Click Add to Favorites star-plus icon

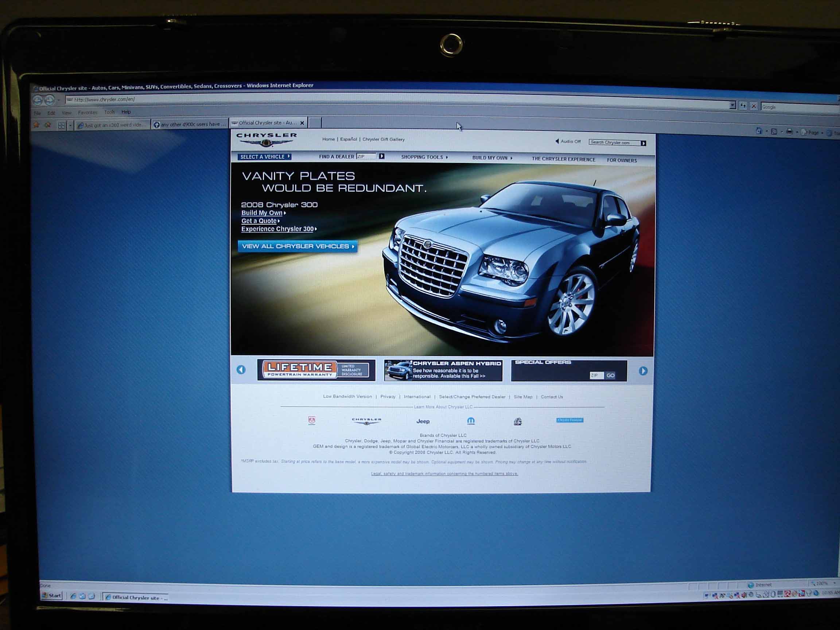pyautogui.click(x=48, y=125)
